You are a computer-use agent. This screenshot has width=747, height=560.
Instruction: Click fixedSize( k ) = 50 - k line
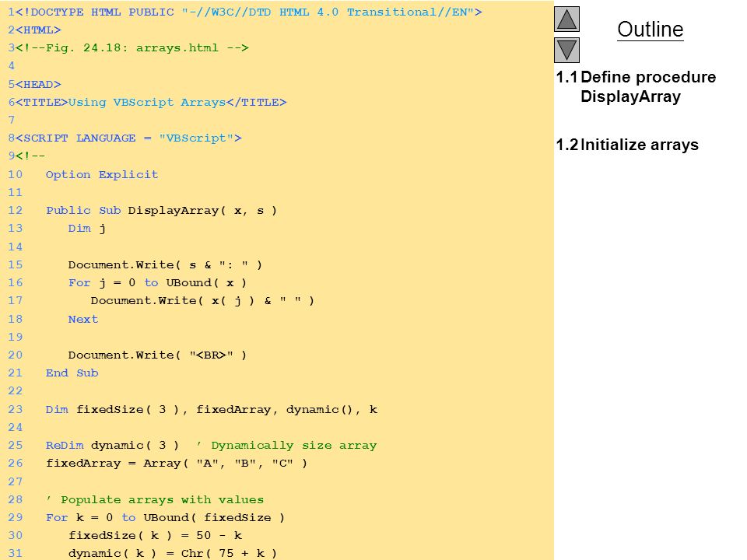coord(156,536)
